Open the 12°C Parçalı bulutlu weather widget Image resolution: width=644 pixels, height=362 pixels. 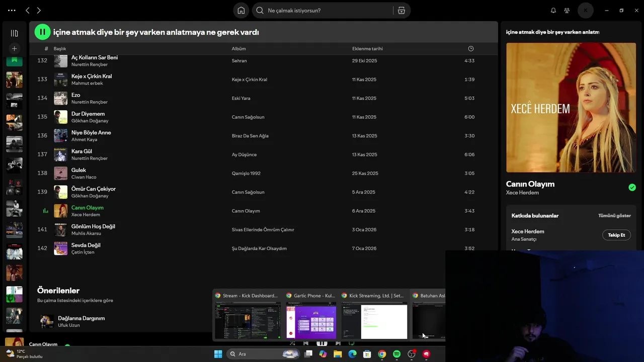coord(24,354)
